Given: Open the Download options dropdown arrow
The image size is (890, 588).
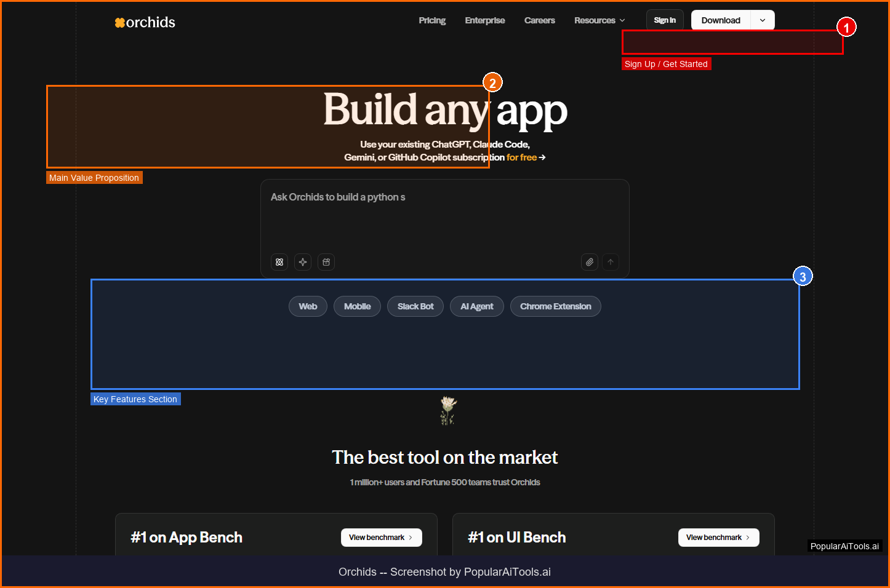Looking at the screenshot, I should 763,20.
